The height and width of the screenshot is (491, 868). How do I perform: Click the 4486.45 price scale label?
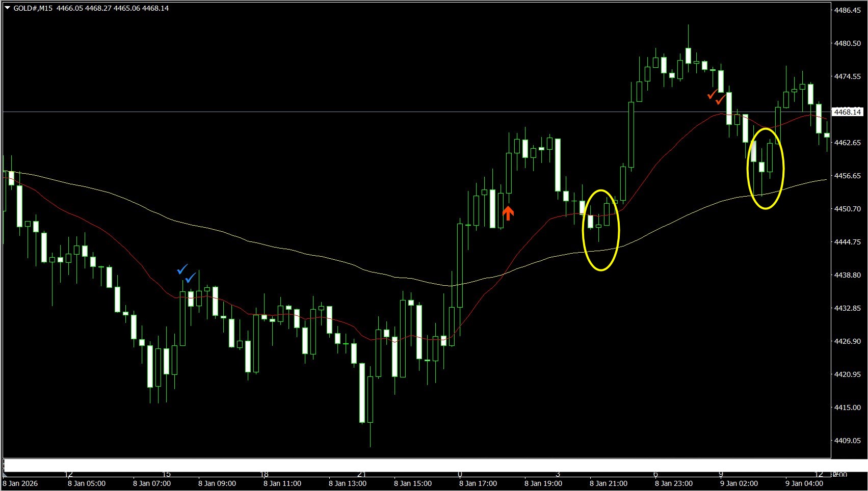pyautogui.click(x=847, y=10)
